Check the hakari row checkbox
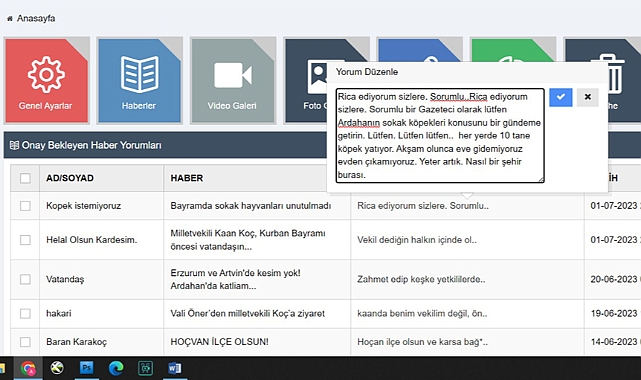Image resolution: width=641 pixels, height=380 pixels. [25, 313]
